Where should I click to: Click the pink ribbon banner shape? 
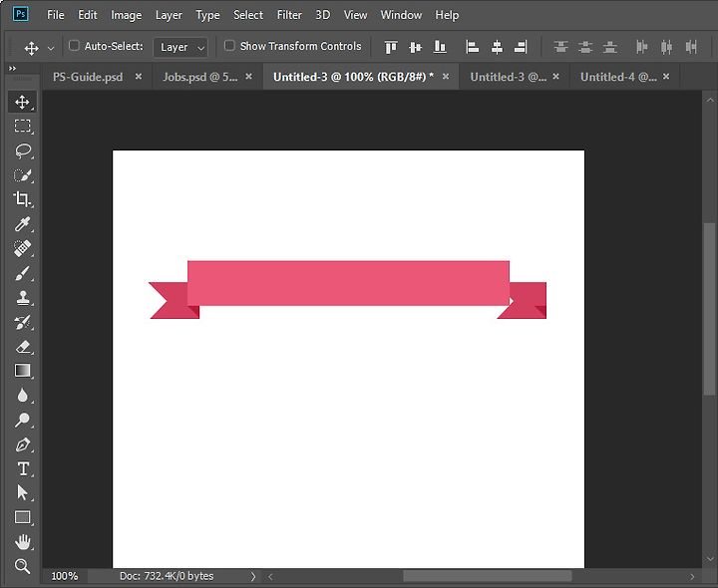tap(348, 283)
